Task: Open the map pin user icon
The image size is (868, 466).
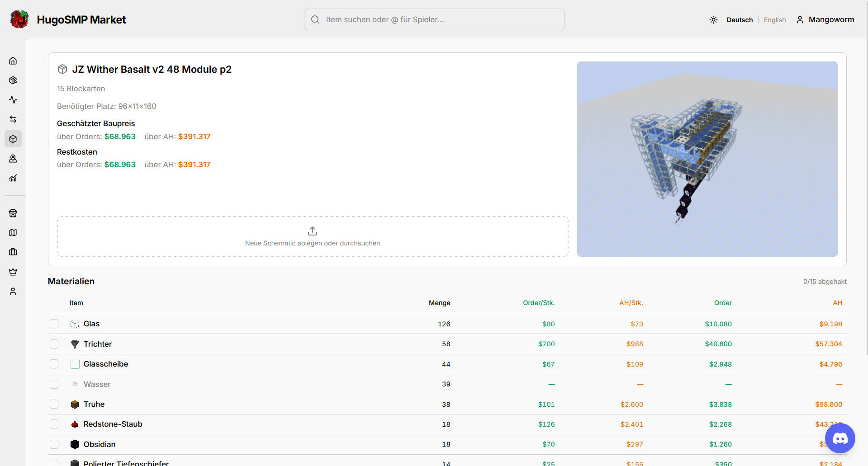Action: (13, 159)
